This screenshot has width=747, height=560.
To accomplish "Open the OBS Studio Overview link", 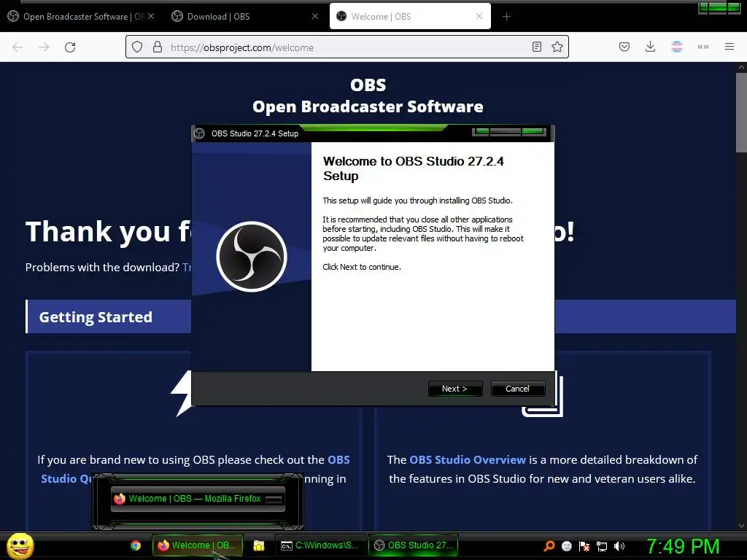I will (x=468, y=460).
